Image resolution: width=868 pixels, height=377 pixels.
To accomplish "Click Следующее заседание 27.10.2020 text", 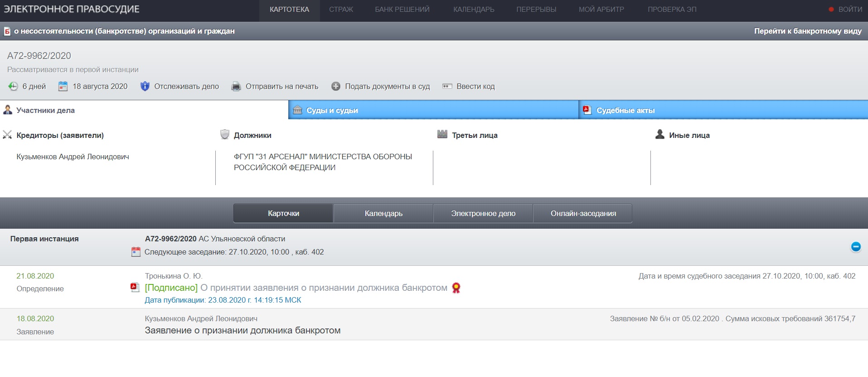I will (234, 252).
